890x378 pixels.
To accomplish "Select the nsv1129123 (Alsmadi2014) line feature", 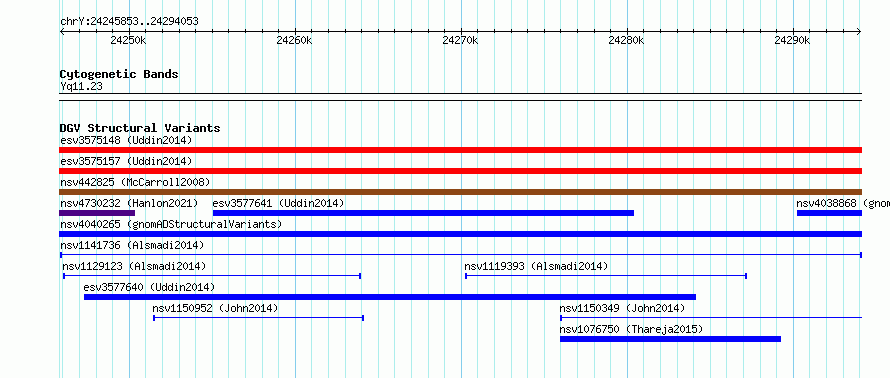I will tap(212, 276).
